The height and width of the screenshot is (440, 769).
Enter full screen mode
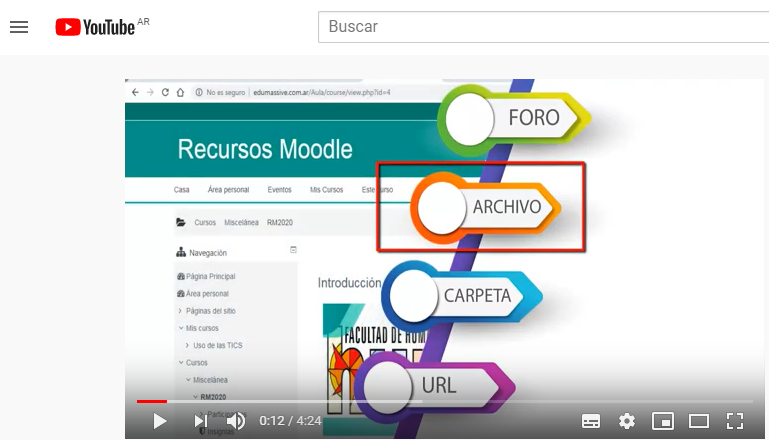(x=735, y=421)
